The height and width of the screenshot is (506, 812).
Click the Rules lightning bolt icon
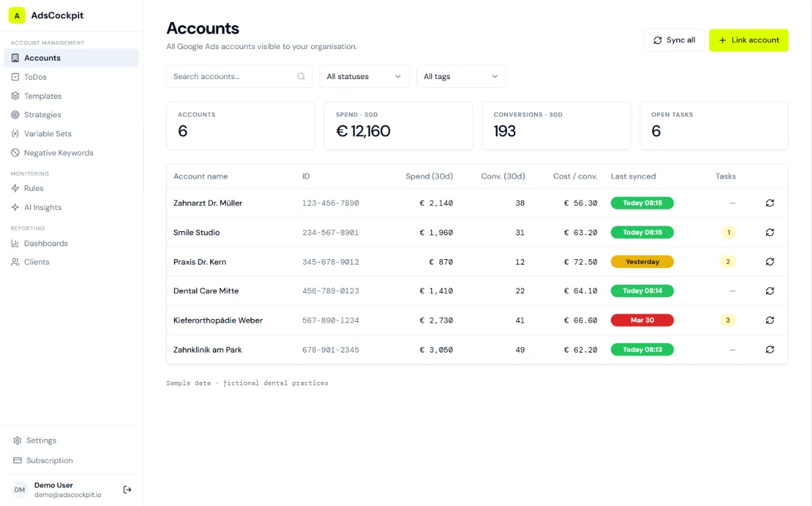point(15,188)
